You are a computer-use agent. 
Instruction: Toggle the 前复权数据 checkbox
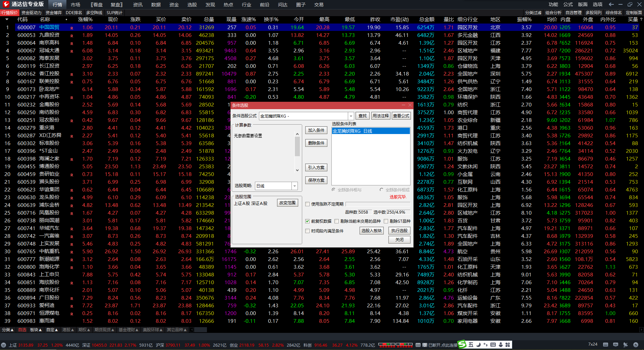pyautogui.click(x=307, y=221)
